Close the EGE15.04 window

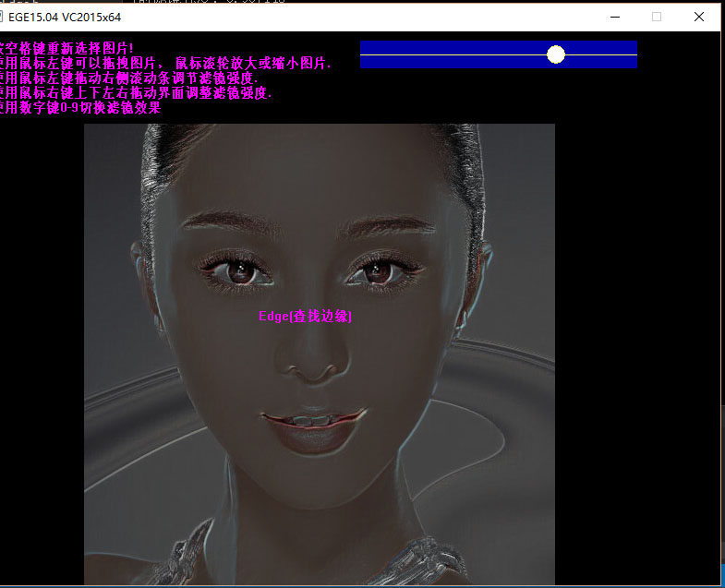[699, 18]
